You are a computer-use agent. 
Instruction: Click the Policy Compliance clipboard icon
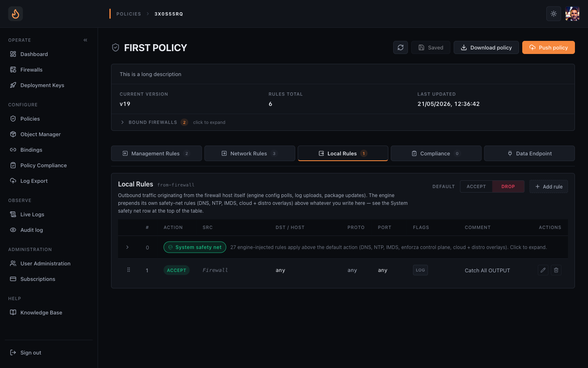pos(13,165)
